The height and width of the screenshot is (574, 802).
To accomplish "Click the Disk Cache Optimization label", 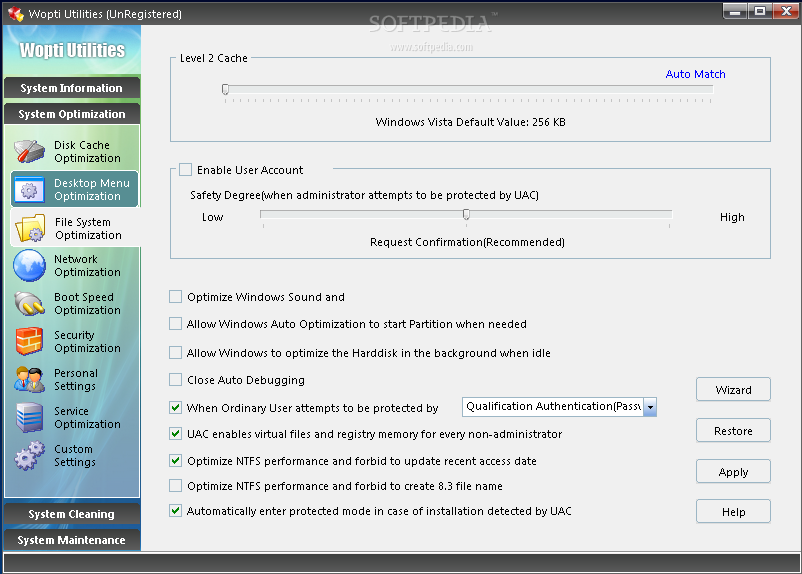I will (x=87, y=151).
